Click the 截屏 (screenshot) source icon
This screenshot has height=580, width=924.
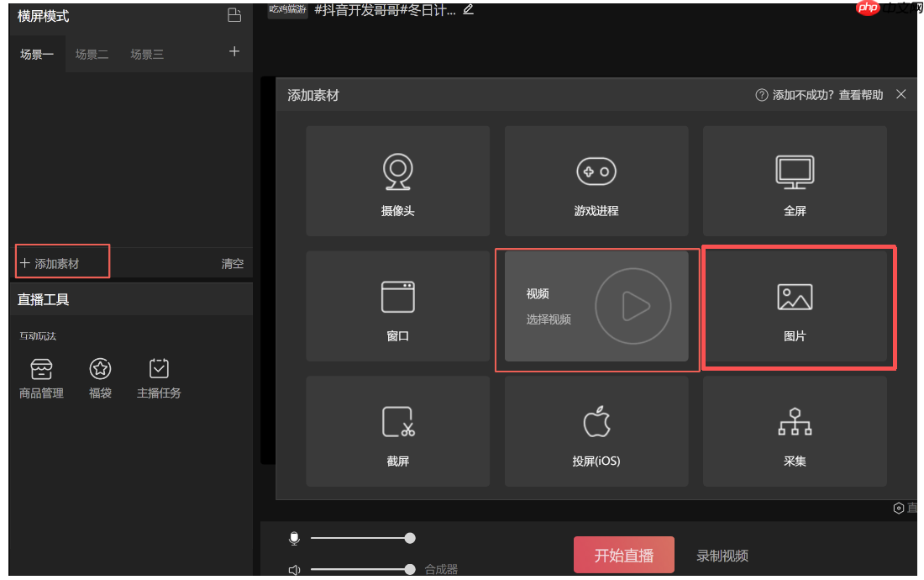397,431
